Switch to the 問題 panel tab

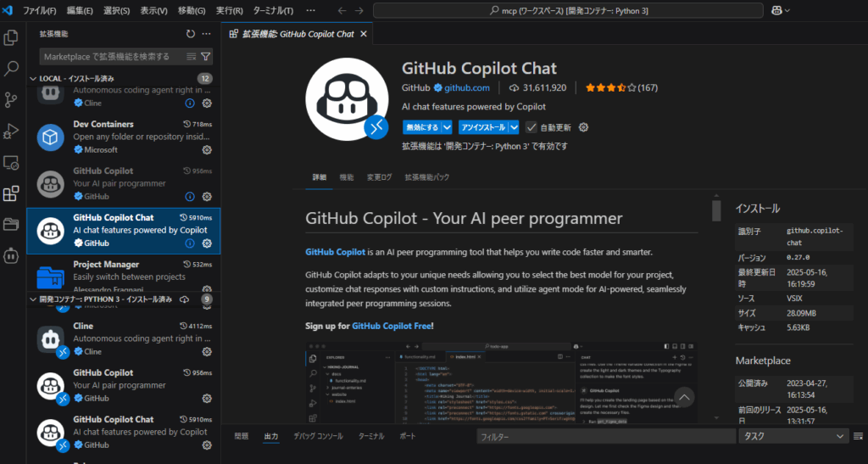click(x=242, y=436)
